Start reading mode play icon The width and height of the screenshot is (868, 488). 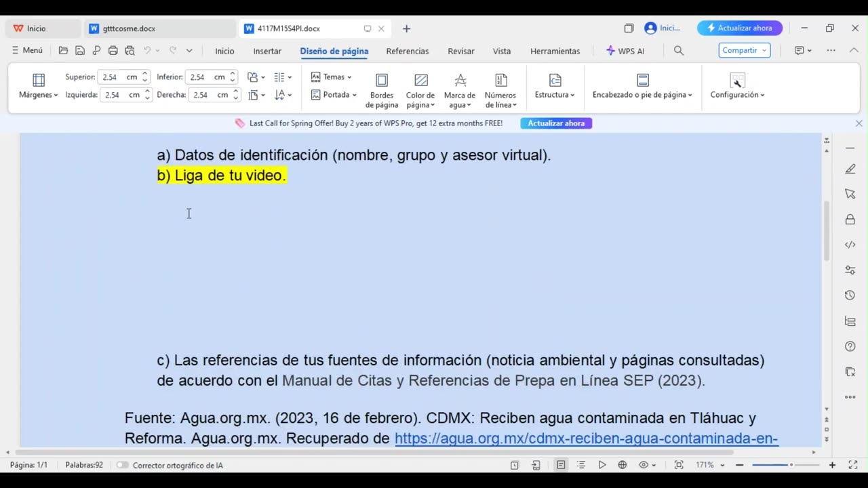(601, 465)
